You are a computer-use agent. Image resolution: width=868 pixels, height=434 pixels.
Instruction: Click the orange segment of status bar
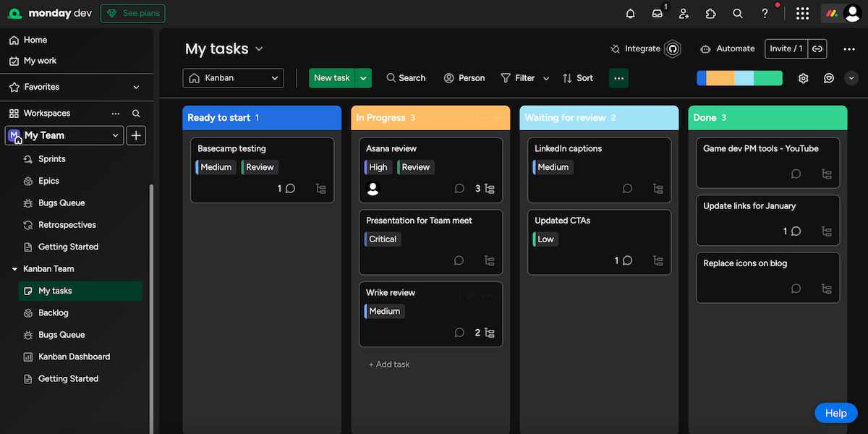(720, 78)
